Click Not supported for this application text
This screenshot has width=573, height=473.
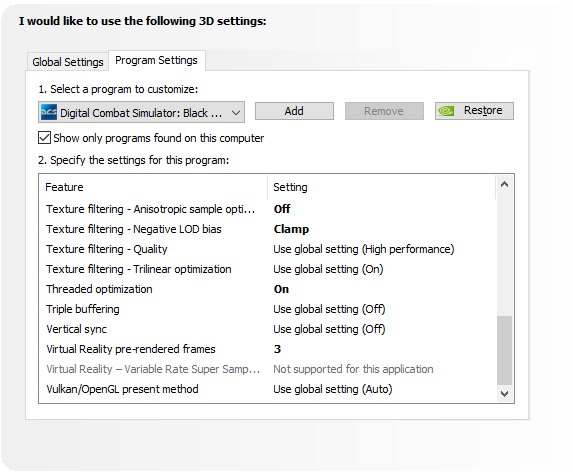[x=353, y=369]
